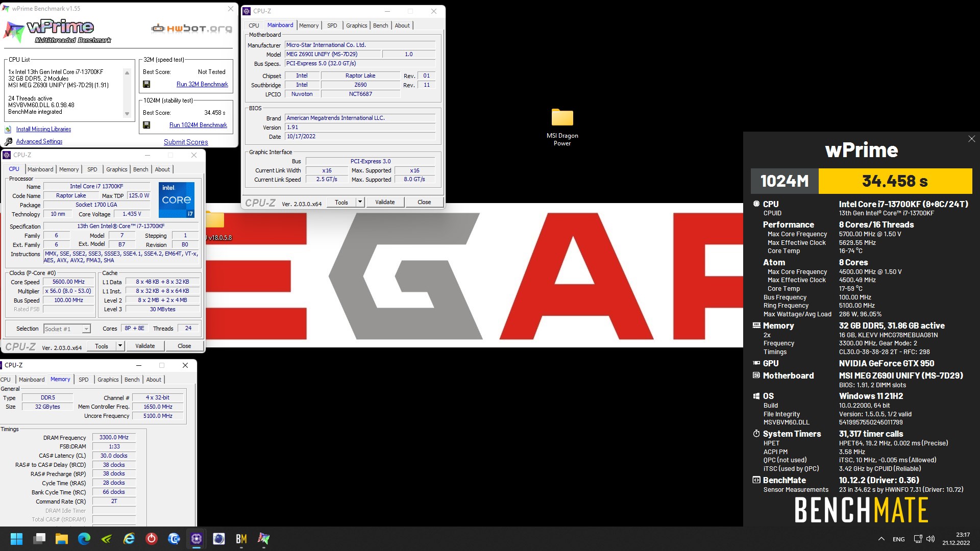980x551 pixels.
Task: Show hidden tray icons chevron
Action: point(881,539)
